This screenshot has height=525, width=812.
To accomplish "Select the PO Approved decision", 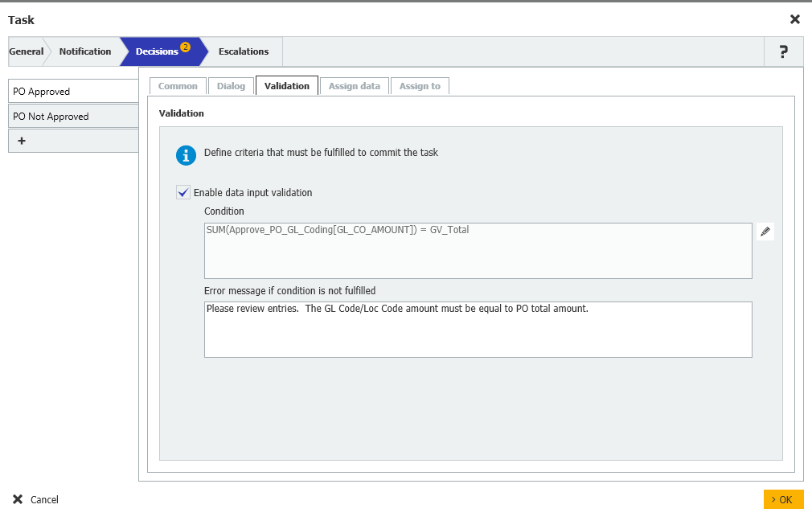I will click(x=74, y=92).
